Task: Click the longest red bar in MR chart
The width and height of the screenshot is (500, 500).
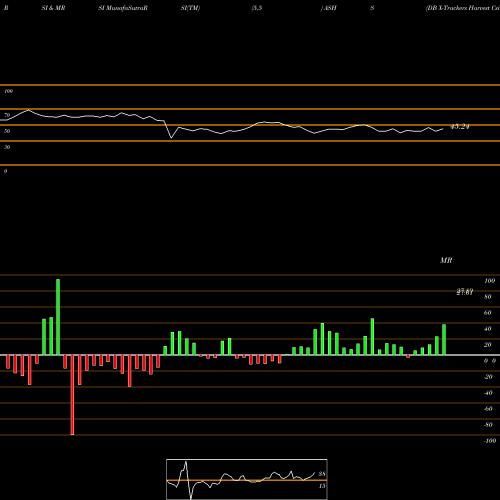Action: pos(72,395)
